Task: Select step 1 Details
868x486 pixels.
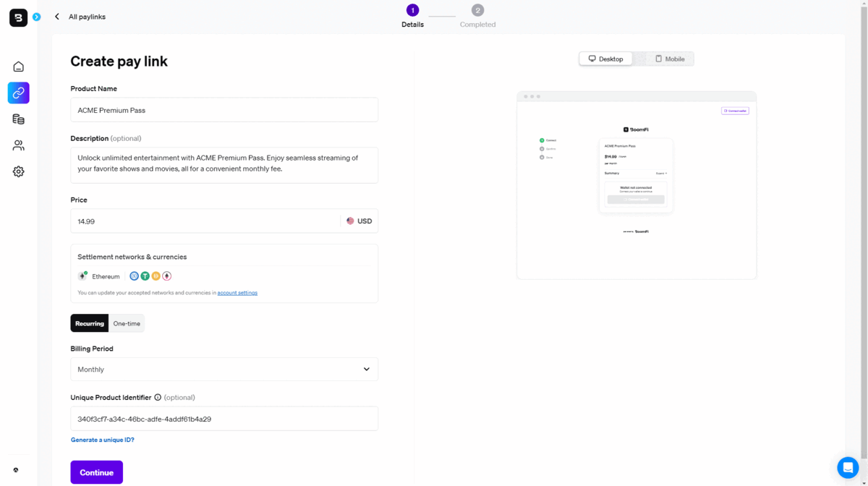Action: click(x=412, y=16)
